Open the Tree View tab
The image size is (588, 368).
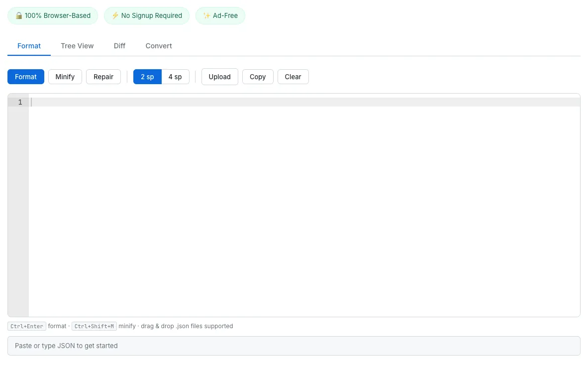[x=77, y=46]
